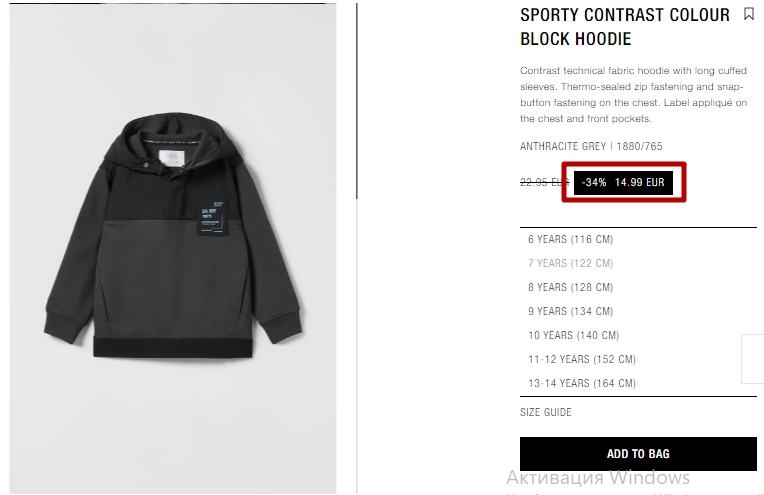Bookmark the hoodie with the save icon
Screen dimensions: 764x495
tap(748, 14)
